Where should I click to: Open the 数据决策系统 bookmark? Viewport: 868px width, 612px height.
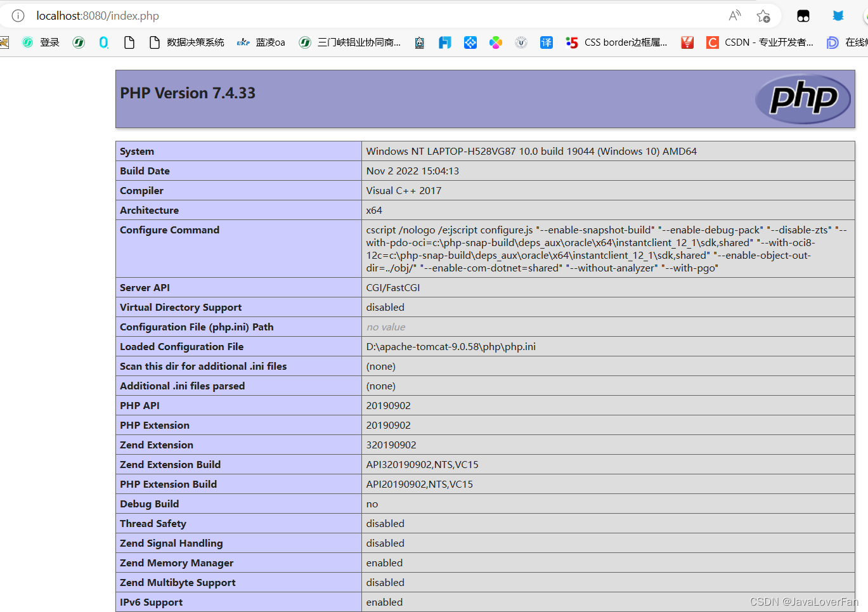[186, 42]
